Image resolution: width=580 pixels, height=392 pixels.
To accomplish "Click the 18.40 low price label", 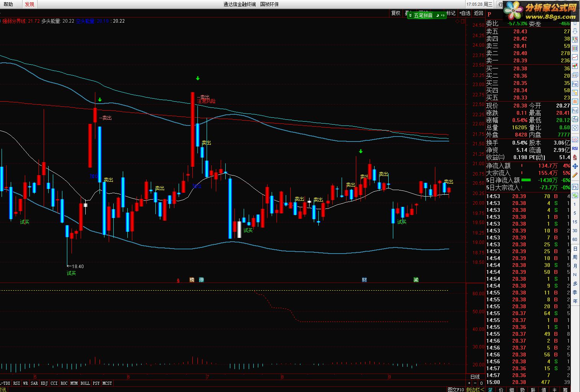I will 78,266.
